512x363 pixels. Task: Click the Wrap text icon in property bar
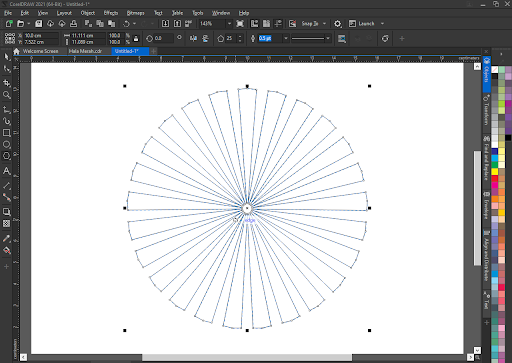[342, 39]
